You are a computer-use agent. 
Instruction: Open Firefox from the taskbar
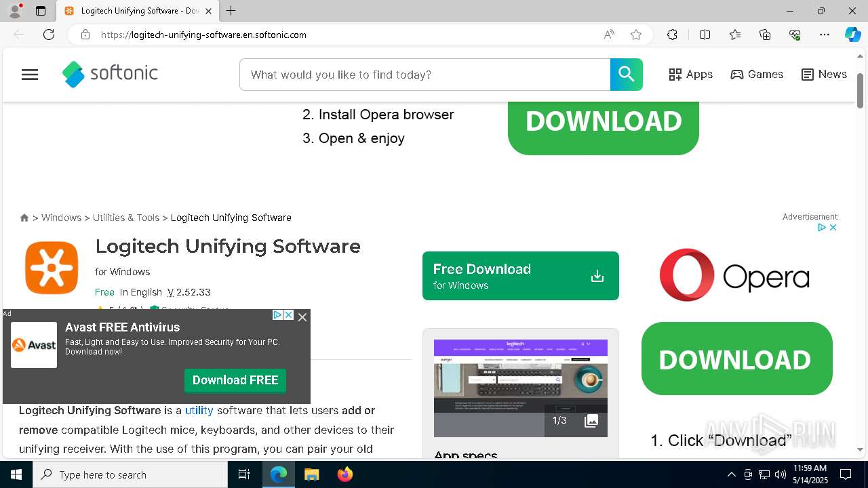[x=345, y=474]
